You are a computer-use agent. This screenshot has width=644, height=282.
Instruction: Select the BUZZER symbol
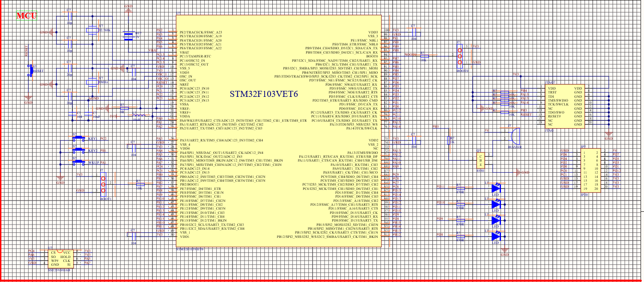[x=513, y=136]
